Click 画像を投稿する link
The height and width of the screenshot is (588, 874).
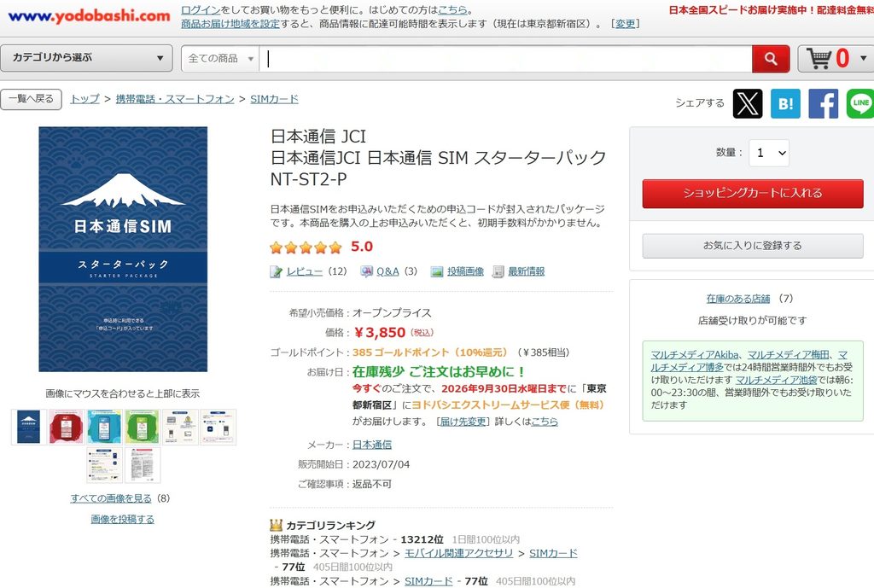(123, 519)
